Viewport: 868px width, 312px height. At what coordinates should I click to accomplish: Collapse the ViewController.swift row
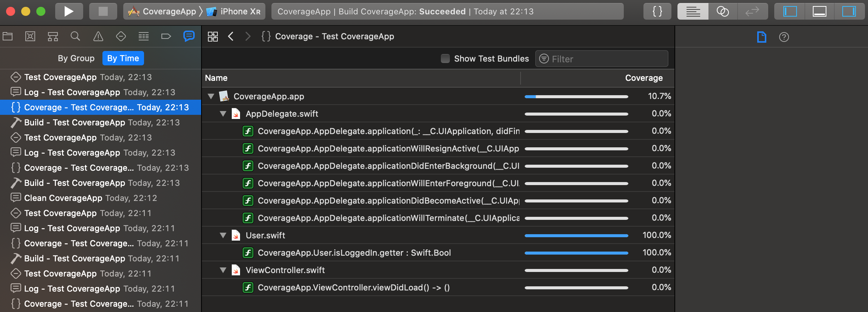pyautogui.click(x=223, y=270)
